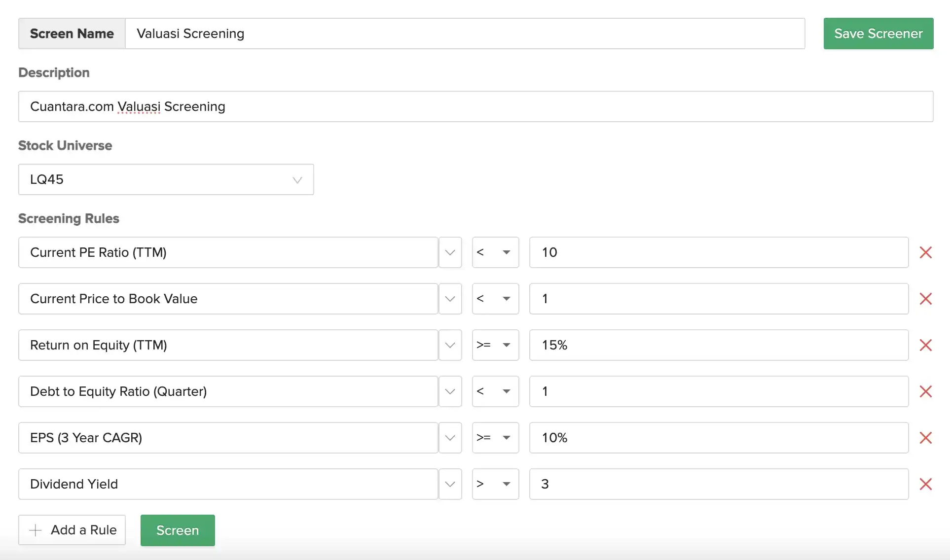Edit the PE Ratio value field containing 10
Image resolution: width=950 pixels, height=560 pixels.
[718, 252]
